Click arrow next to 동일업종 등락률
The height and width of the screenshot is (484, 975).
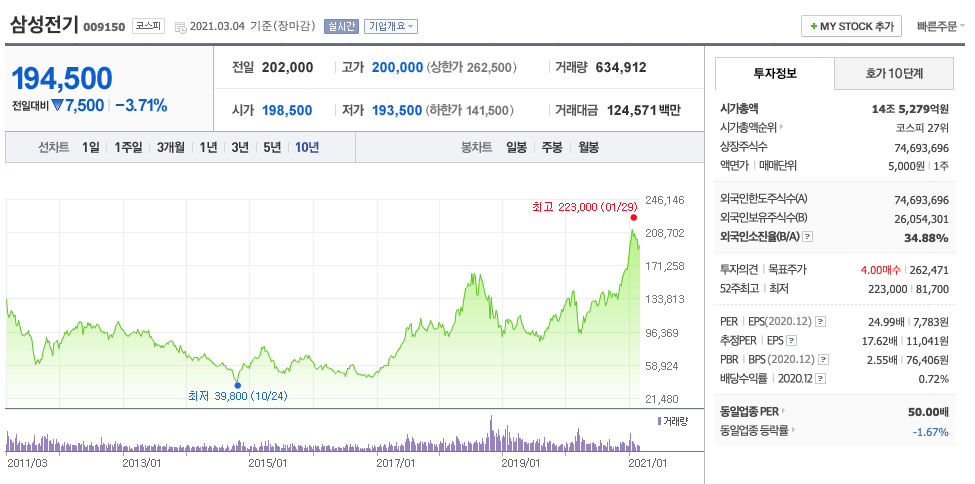(x=793, y=430)
